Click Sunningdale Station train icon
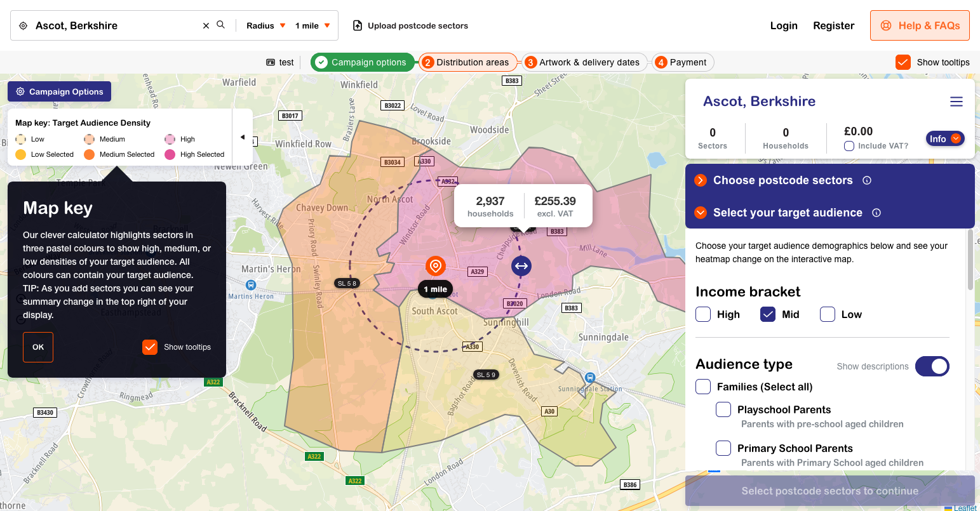This screenshot has height=511, width=980. [x=590, y=378]
